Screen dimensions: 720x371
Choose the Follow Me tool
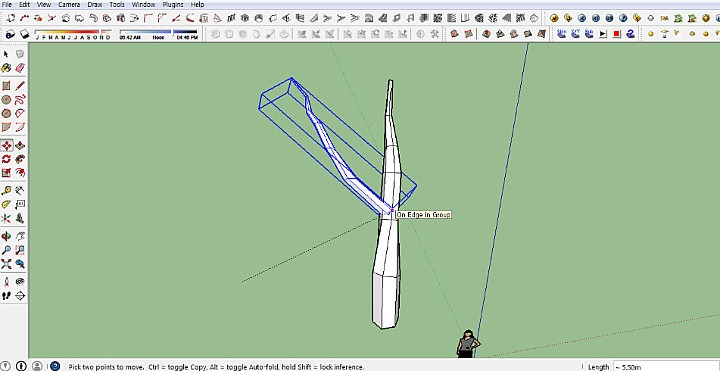coord(20,159)
